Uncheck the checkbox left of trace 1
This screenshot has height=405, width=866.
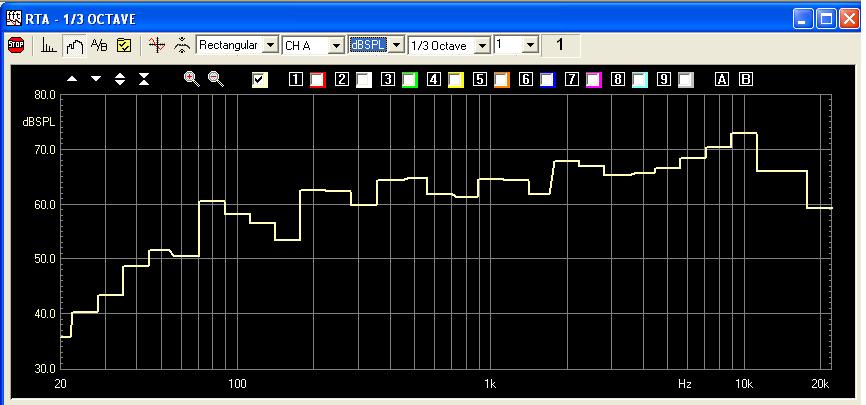(x=260, y=80)
